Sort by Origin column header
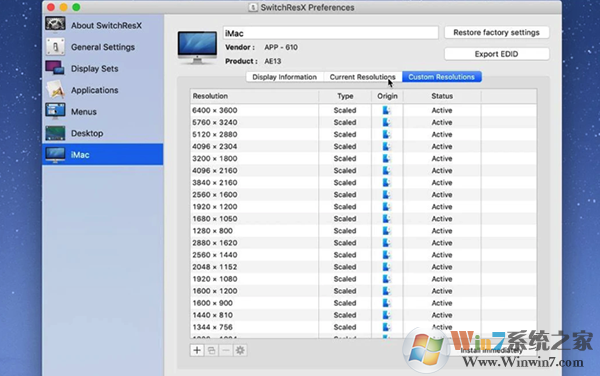Screen dimensions: 600x376 (x=387, y=96)
